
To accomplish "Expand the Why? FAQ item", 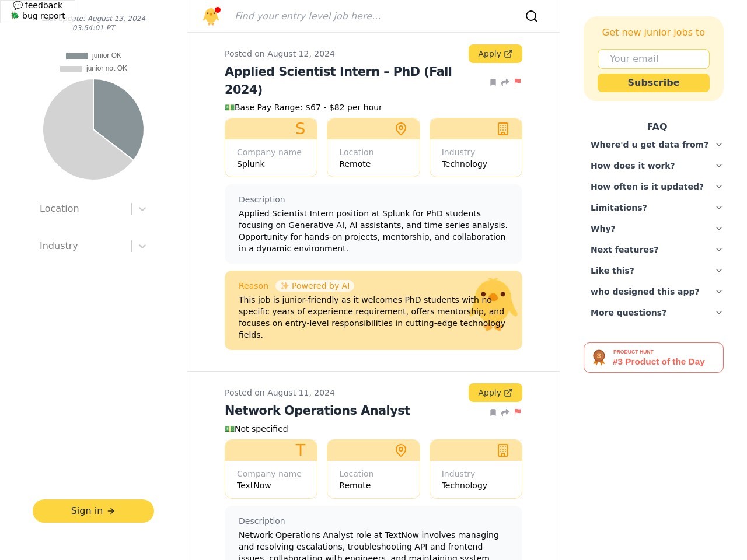I will [657, 229].
